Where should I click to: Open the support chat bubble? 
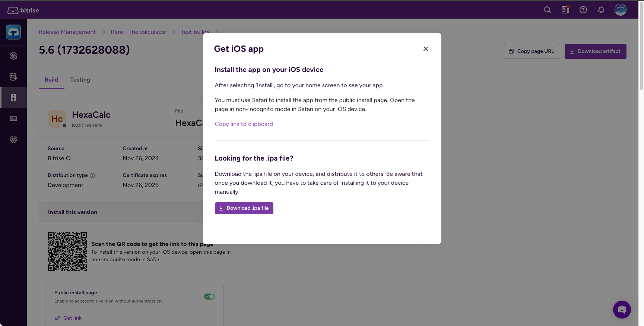coord(622,309)
